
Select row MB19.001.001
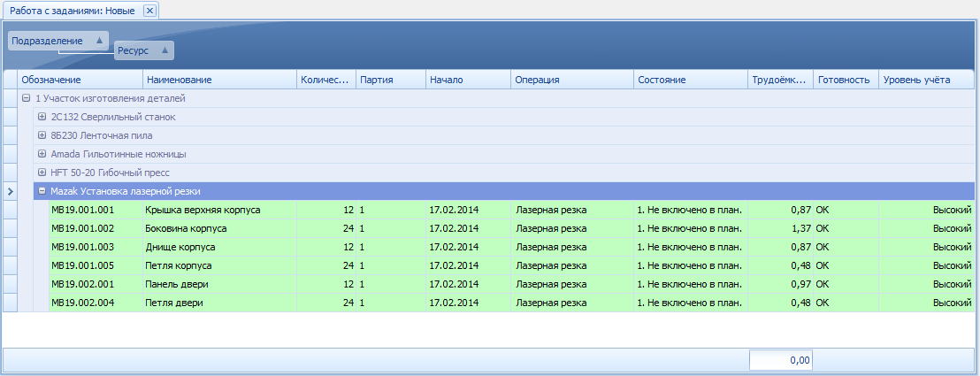[x=511, y=211]
